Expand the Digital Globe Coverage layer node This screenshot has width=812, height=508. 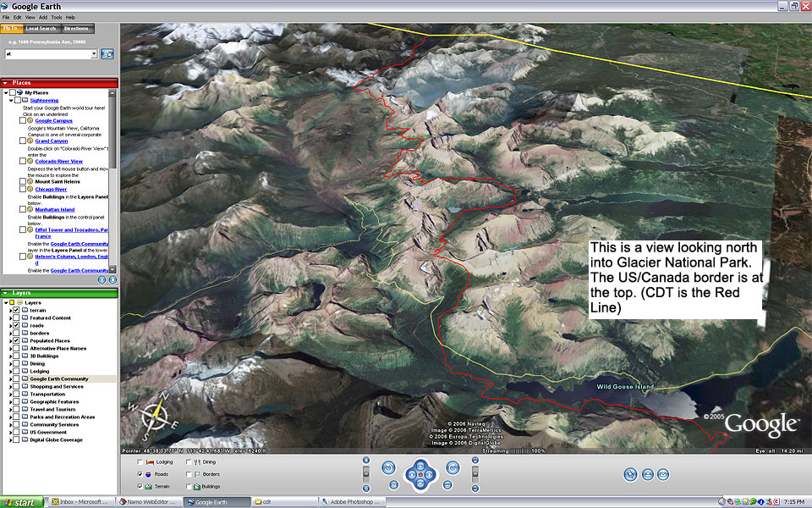click(10, 440)
